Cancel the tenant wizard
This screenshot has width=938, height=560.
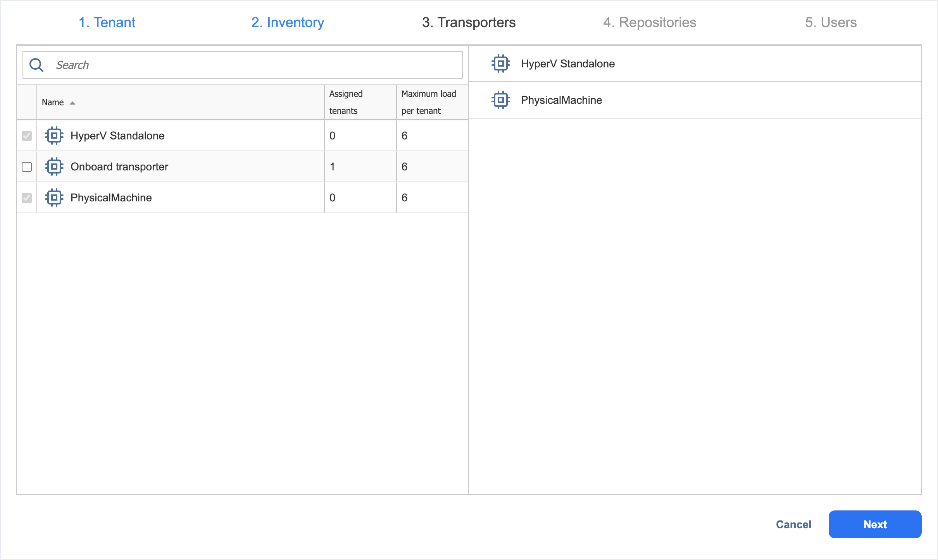(x=793, y=524)
